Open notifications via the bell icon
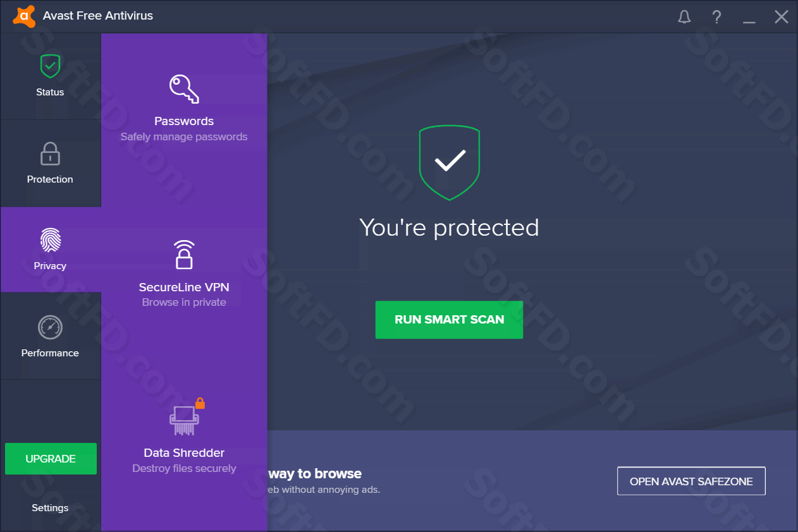Viewport: 798px width, 532px height. 684,16
